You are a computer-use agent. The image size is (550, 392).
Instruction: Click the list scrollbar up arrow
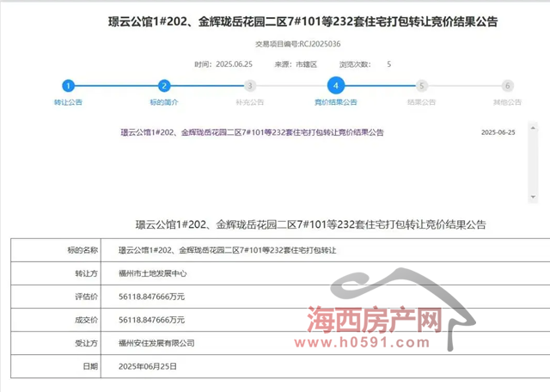pos(533,128)
